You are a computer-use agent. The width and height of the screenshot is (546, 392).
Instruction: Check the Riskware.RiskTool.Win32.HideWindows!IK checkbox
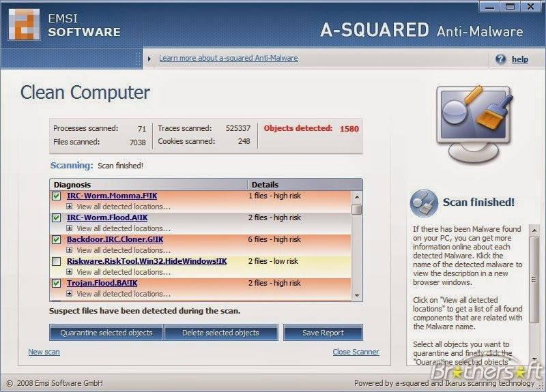tap(56, 261)
